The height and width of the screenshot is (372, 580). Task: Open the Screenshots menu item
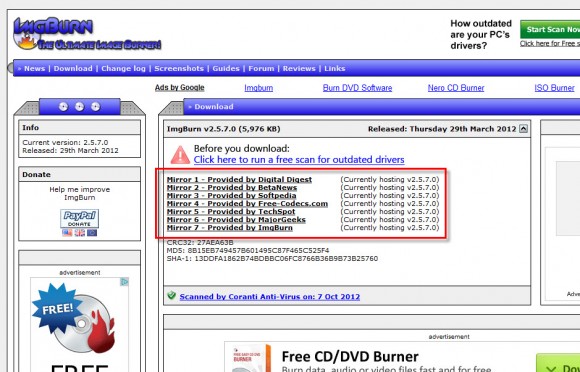tap(179, 68)
